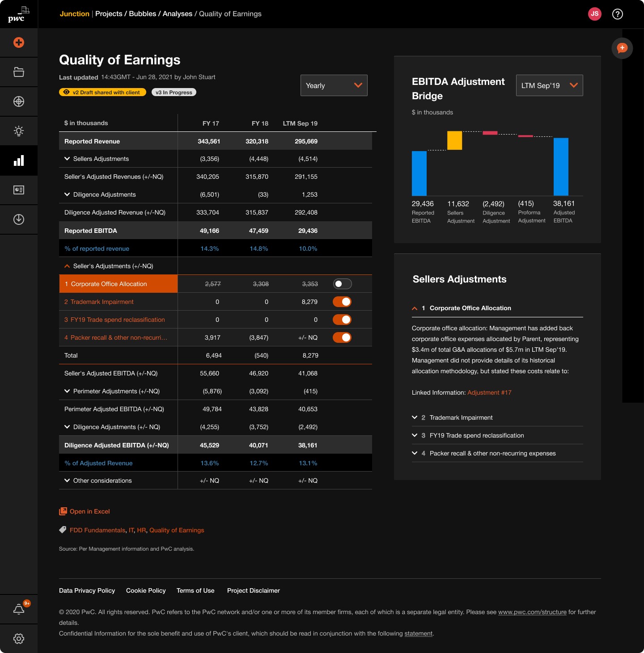Image resolution: width=644 pixels, height=653 pixels.
Task: Click the JS user avatar
Action: tap(595, 14)
